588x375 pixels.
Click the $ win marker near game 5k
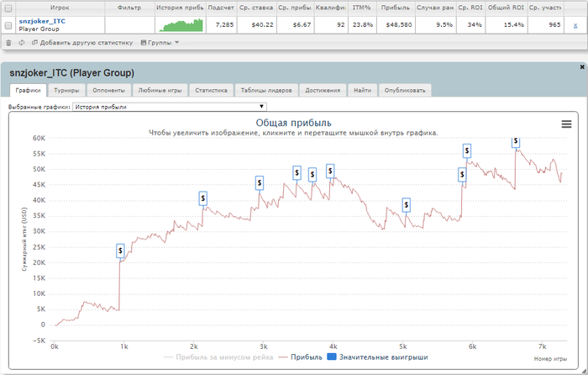[406, 205]
